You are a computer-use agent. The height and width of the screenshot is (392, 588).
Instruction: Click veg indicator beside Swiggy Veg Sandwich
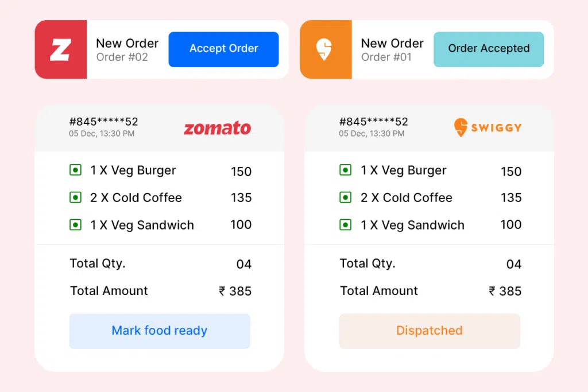(345, 225)
